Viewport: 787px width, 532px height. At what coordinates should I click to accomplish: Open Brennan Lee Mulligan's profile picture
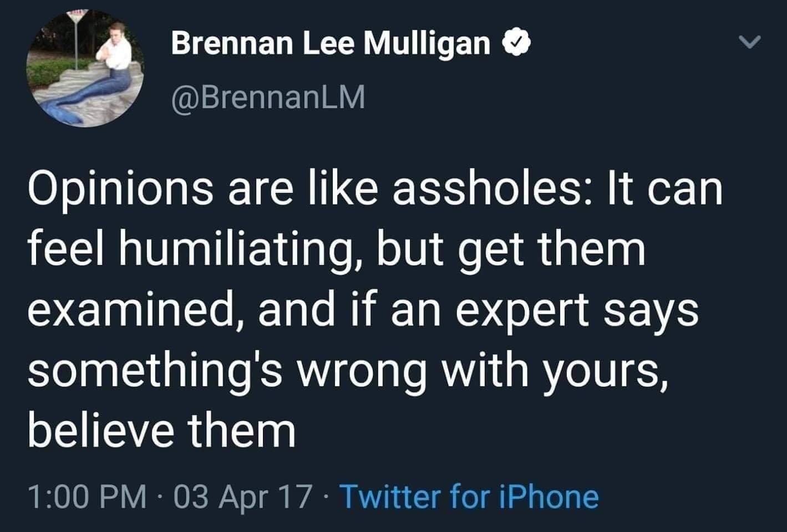(85, 68)
